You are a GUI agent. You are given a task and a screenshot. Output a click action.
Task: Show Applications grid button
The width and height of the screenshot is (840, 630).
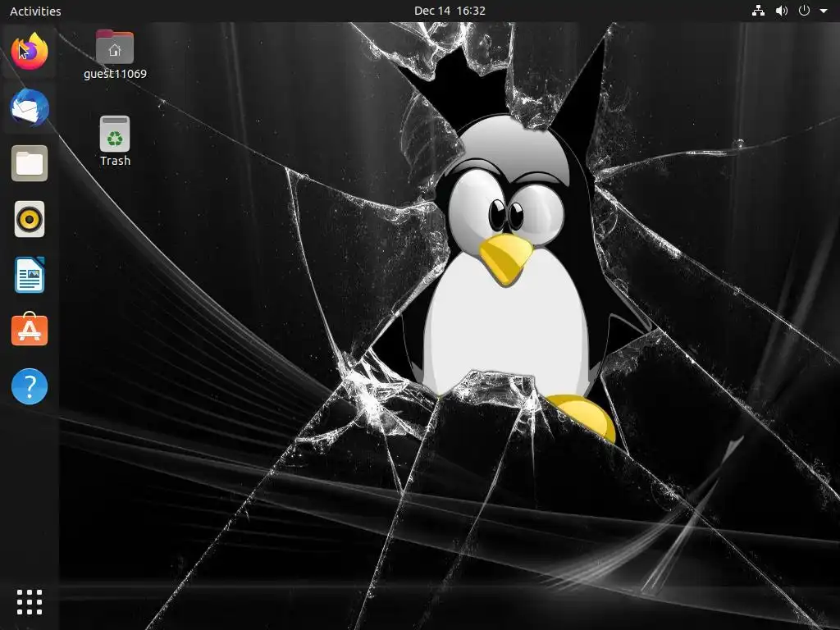pyautogui.click(x=30, y=602)
